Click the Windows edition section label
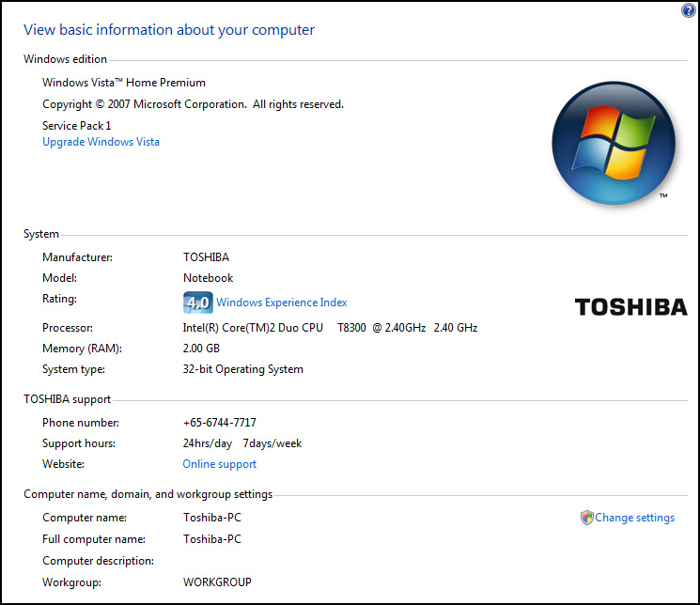Image resolution: width=700 pixels, height=605 pixels. [65, 59]
